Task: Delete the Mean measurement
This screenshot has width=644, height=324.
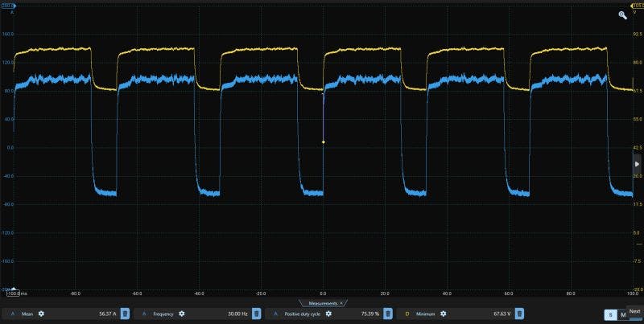Action: pos(125,314)
